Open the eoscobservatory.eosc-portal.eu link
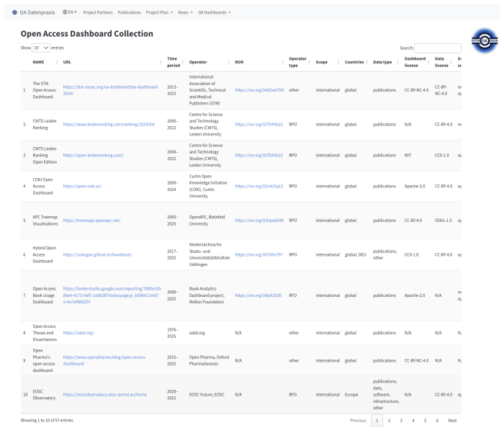 [x=105, y=395]
